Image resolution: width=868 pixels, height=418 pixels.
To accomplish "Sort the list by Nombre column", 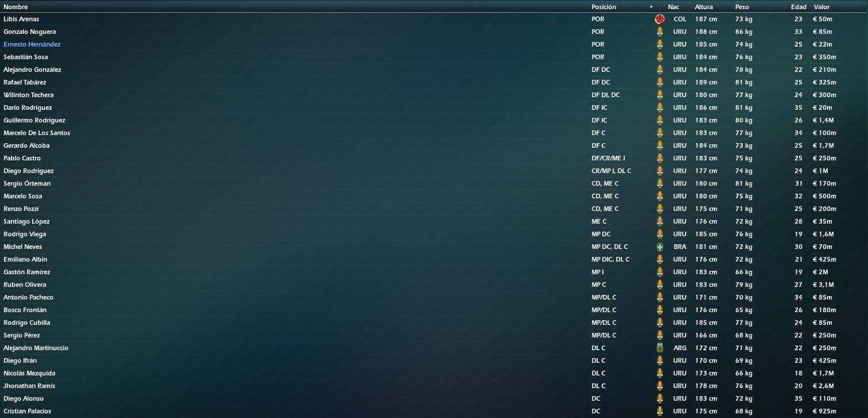I will 16,7.
